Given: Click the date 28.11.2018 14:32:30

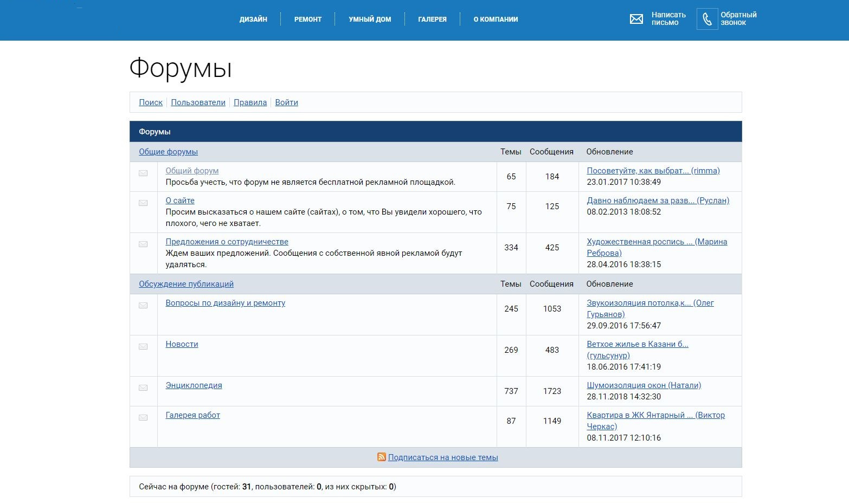Looking at the screenshot, I should tap(623, 397).
